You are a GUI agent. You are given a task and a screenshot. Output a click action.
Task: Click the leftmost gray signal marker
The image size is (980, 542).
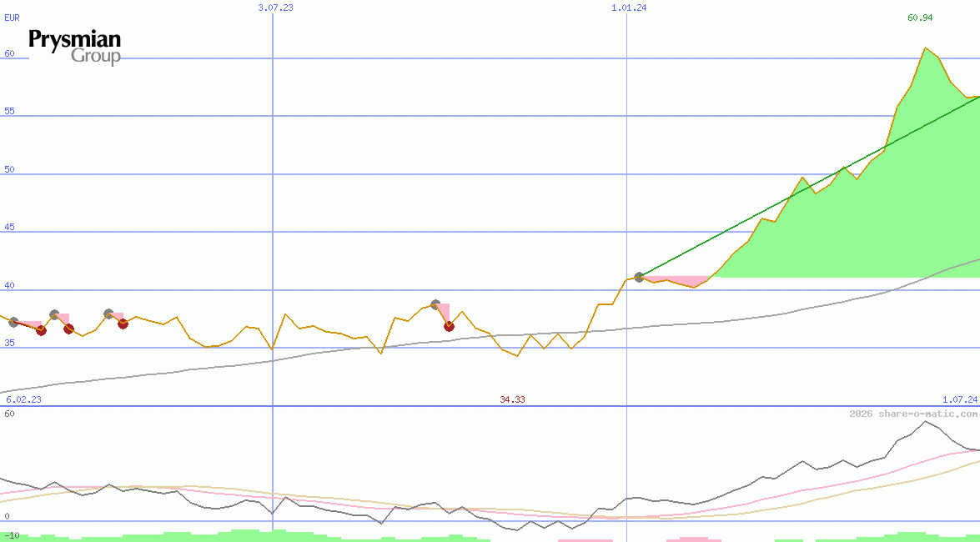point(13,322)
